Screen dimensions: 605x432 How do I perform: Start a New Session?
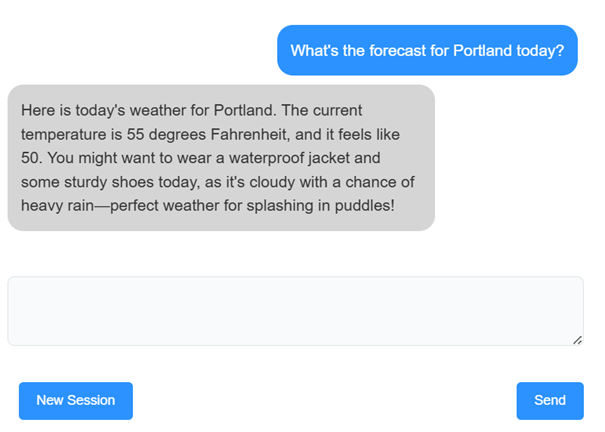coord(75,401)
